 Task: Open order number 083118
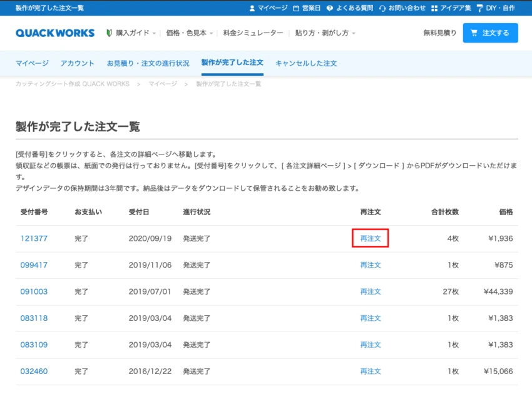tap(34, 318)
